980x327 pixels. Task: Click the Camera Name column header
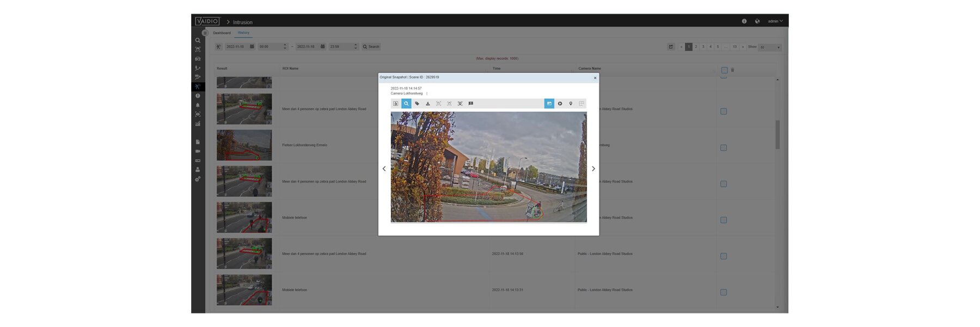coord(590,69)
